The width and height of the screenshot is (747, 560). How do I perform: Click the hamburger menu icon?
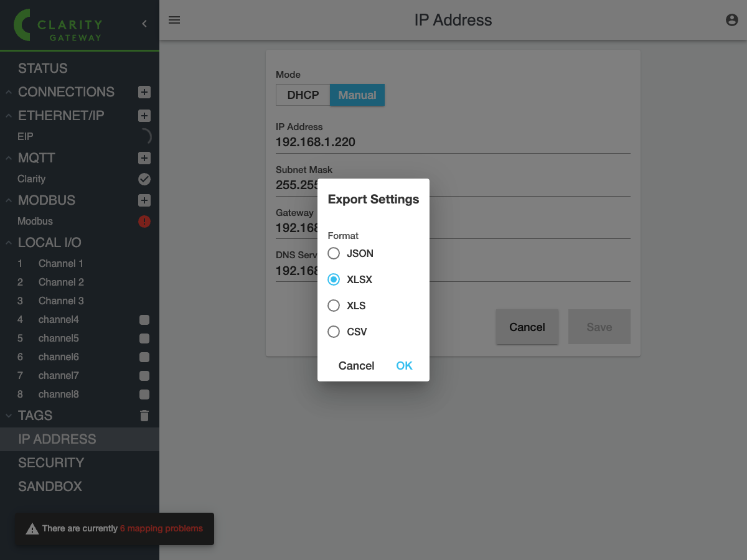[174, 20]
